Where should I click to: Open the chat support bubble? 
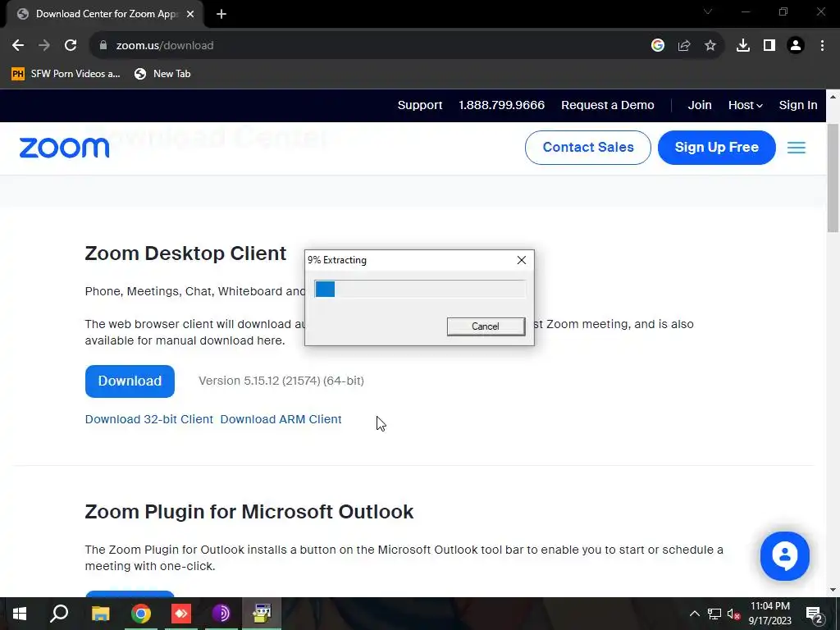tap(784, 556)
